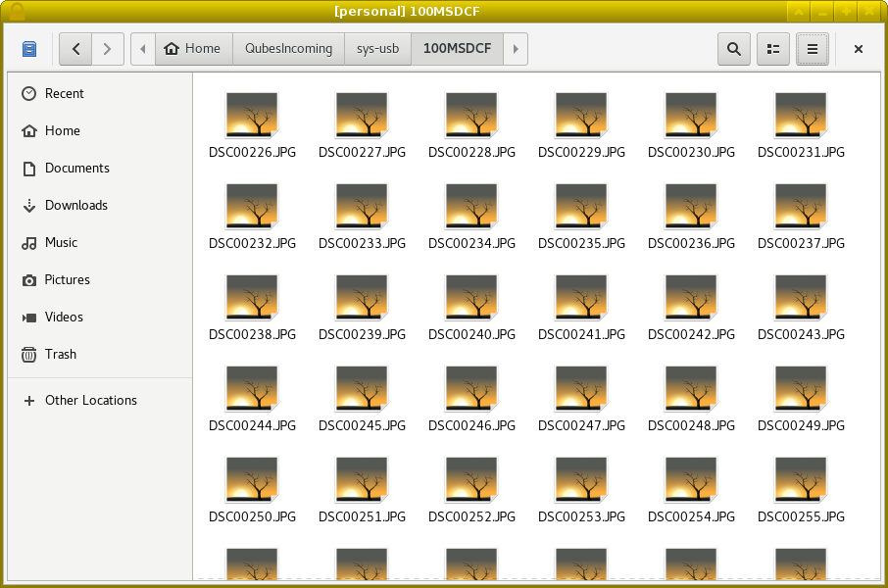The width and height of the screenshot is (888, 588).
Task: Open Pictures in the sidebar
Action: tap(100, 280)
